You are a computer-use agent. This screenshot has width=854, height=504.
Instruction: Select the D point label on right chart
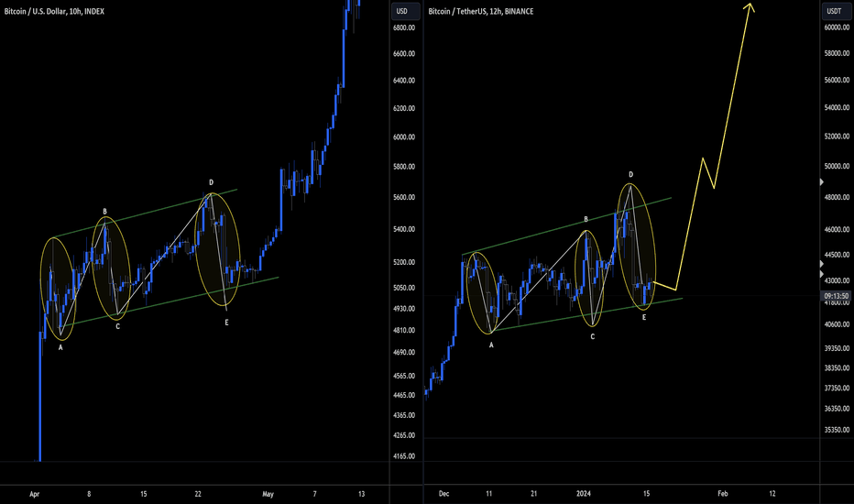tap(630, 175)
